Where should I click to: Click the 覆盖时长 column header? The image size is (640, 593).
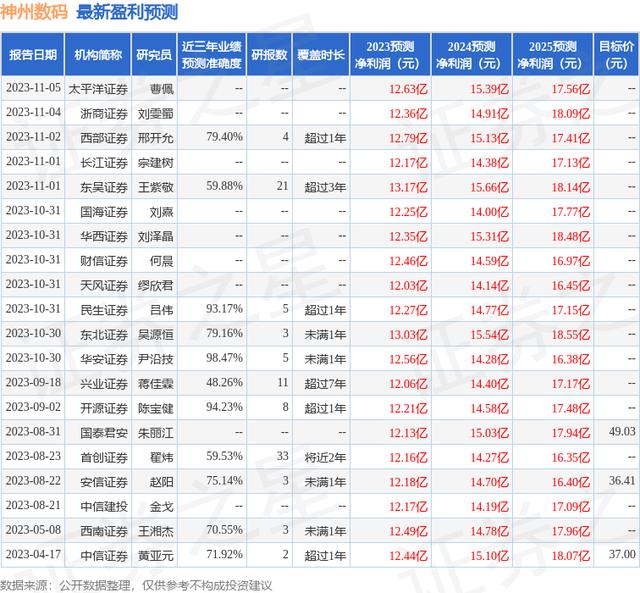click(x=321, y=55)
